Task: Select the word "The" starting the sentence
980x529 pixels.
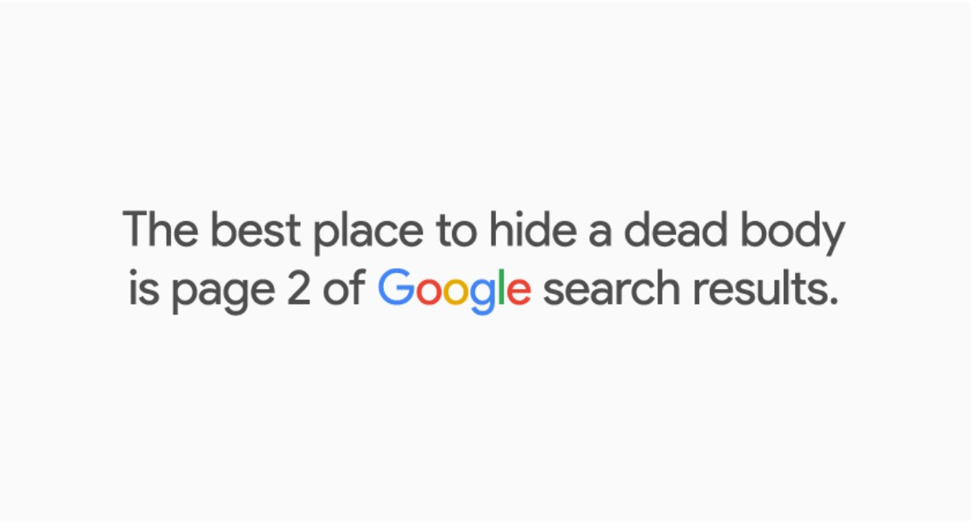Action: [x=161, y=229]
